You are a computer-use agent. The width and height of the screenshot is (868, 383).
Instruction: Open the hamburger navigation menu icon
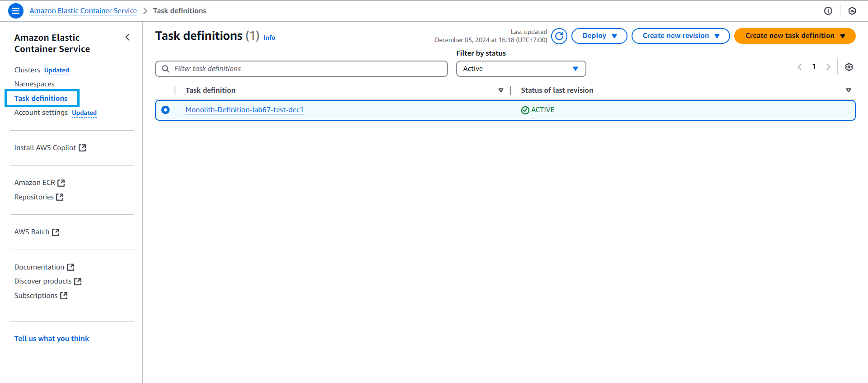tap(16, 11)
